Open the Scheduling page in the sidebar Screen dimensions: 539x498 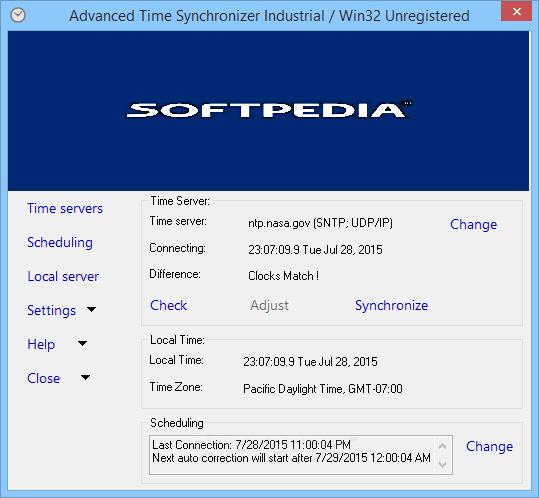[60, 243]
